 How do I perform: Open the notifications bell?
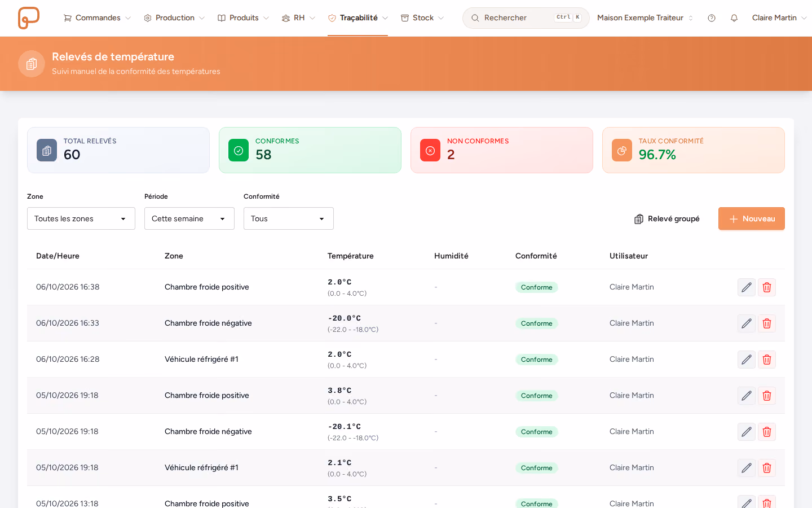coord(734,18)
